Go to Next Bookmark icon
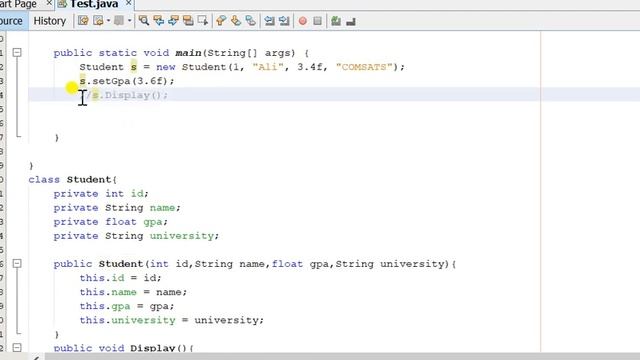The width and height of the screenshot is (640, 360). point(236,21)
